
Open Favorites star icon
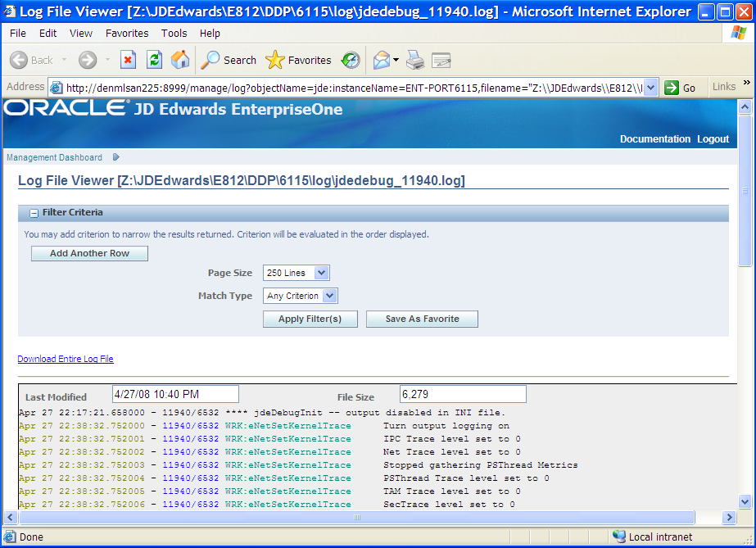275,61
